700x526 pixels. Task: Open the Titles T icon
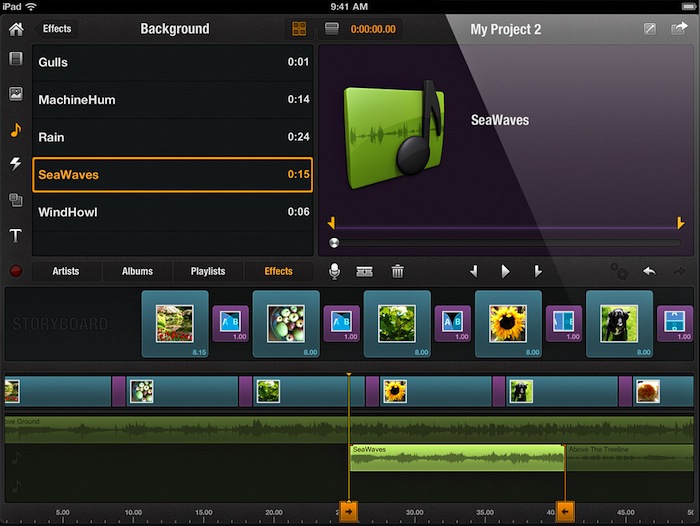16,235
